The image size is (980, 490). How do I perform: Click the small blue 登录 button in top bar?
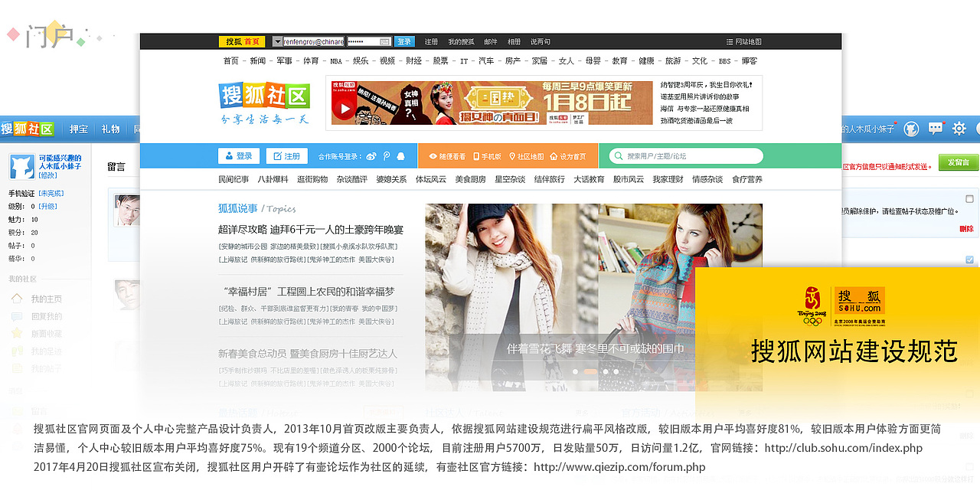pyautogui.click(x=405, y=41)
